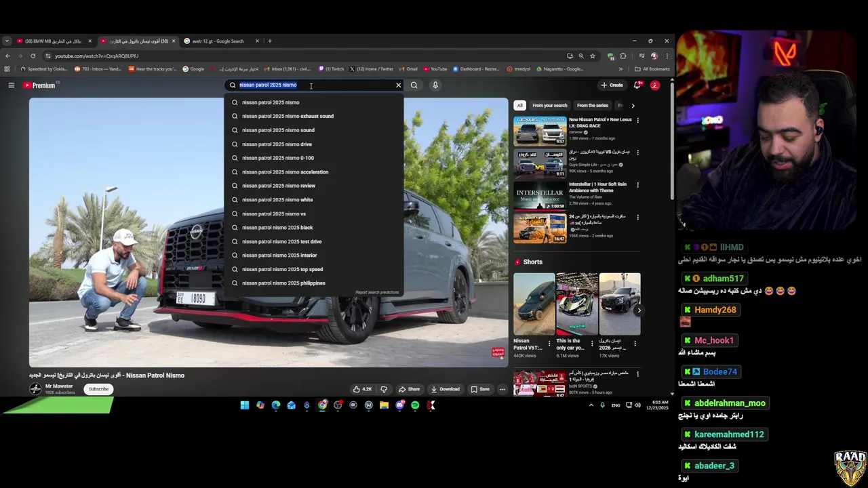Choose suggestion nissan patrol nismo 2025 top speed
868x488 pixels.
(314, 269)
